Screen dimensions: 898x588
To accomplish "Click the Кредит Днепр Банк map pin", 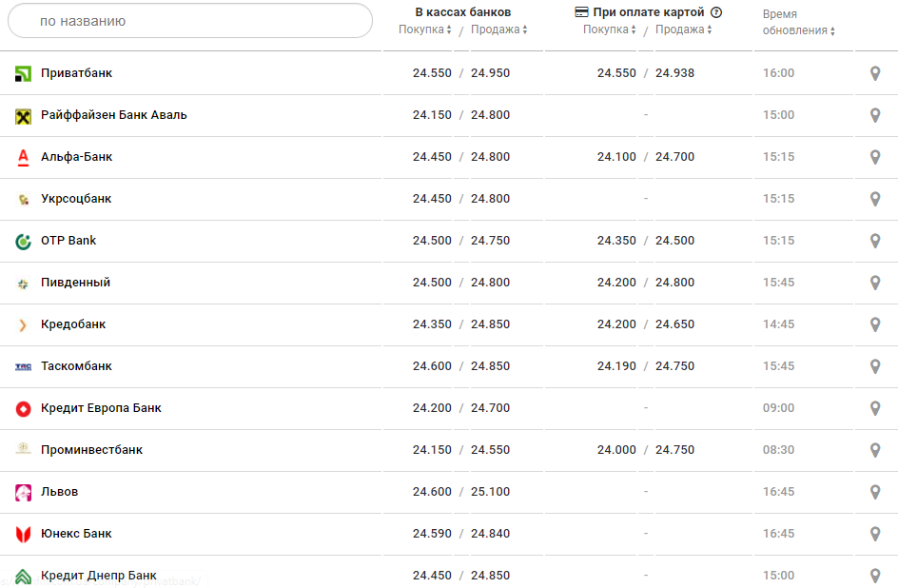I will (875, 576).
